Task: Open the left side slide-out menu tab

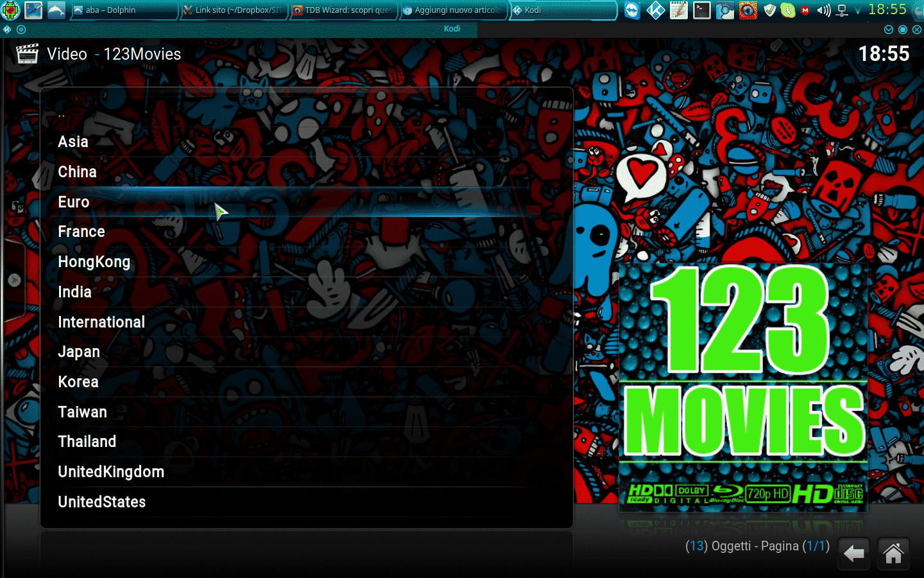Action: click(x=13, y=280)
